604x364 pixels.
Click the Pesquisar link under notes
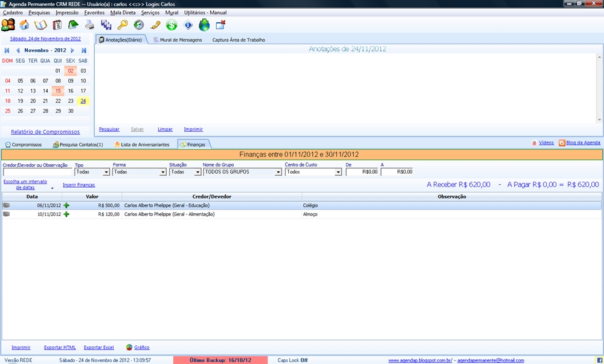pos(109,129)
